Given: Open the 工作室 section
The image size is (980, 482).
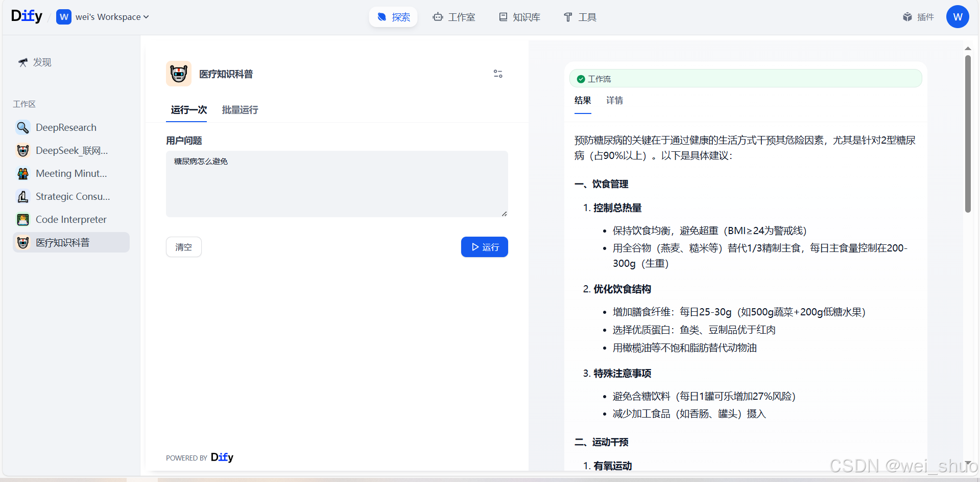Looking at the screenshot, I should tap(453, 17).
